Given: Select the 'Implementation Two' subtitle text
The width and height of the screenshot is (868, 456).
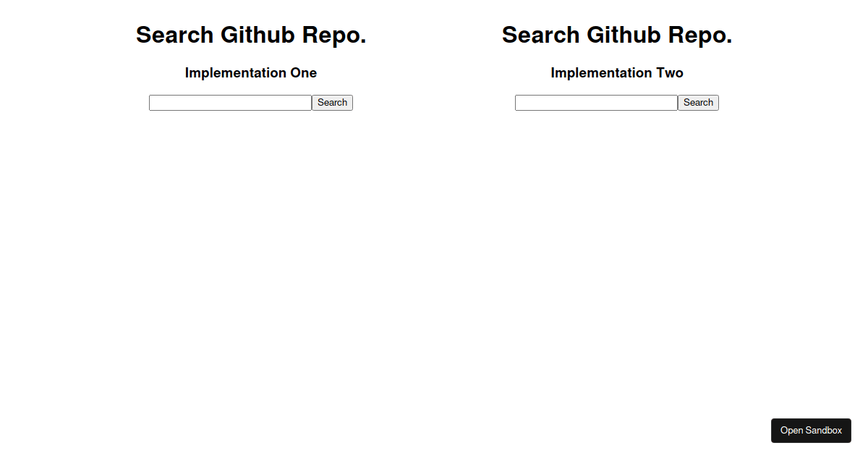Looking at the screenshot, I should (x=617, y=72).
